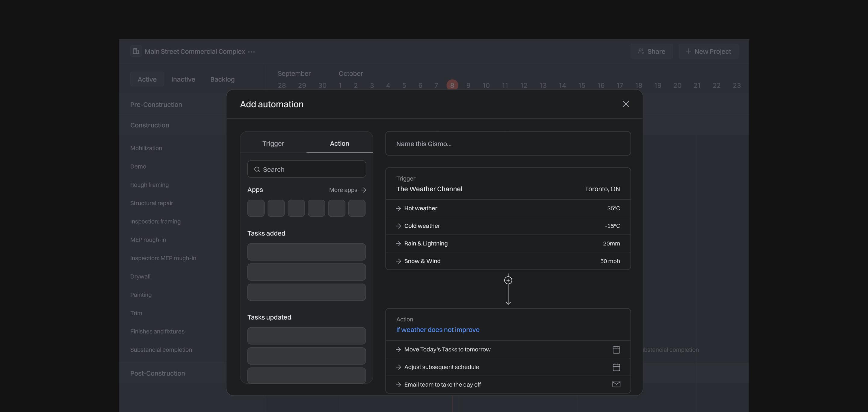This screenshot has width=868, height=412.
Task: Switch to the Inactive tab
Action: tap(183, 79)
